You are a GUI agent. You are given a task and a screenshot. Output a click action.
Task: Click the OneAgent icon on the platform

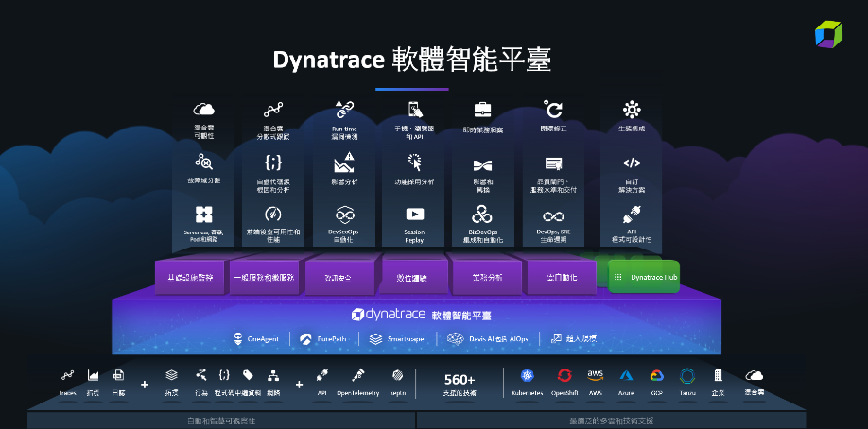(238, 339)
